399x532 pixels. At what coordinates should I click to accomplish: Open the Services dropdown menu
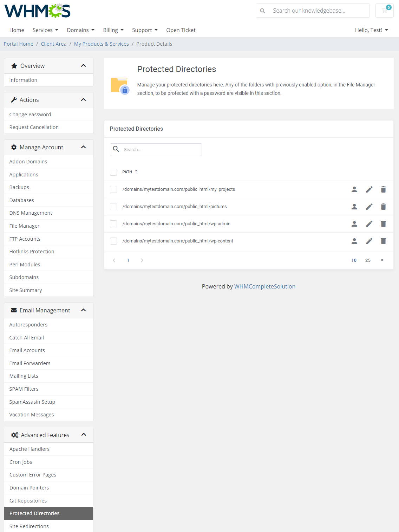(x=45, y=30)
